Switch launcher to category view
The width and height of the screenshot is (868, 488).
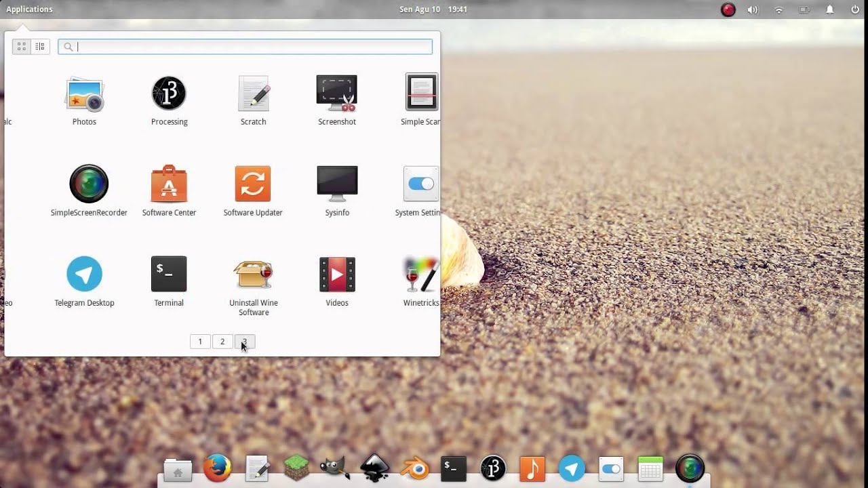tap(40, 46)
